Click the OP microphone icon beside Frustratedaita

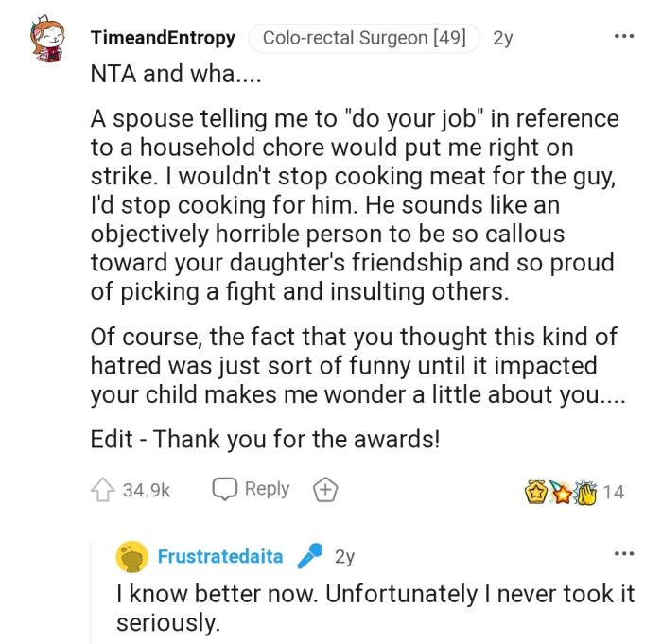click(x=309, y=557)
